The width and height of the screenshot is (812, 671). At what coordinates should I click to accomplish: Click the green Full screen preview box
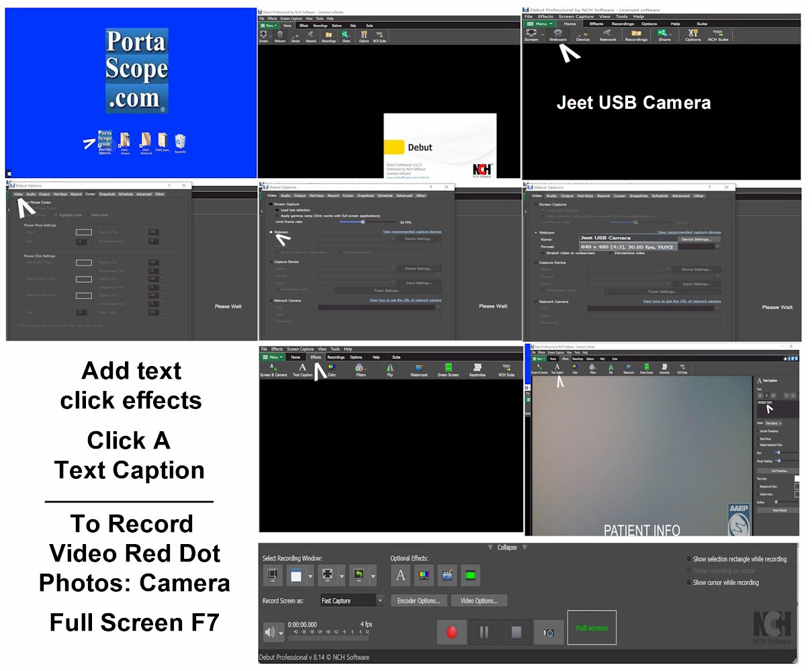coord(592,628)
